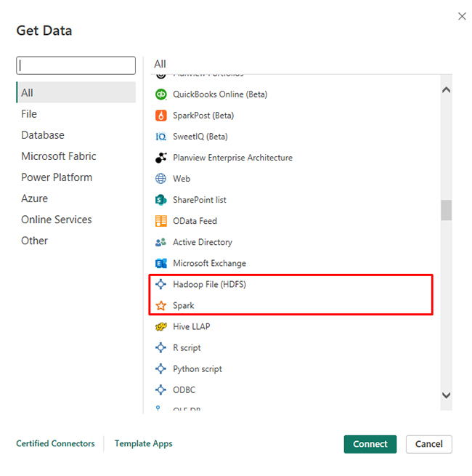Select the Spark label
Viewport: 472px width, 476px height.
(183, 305)
